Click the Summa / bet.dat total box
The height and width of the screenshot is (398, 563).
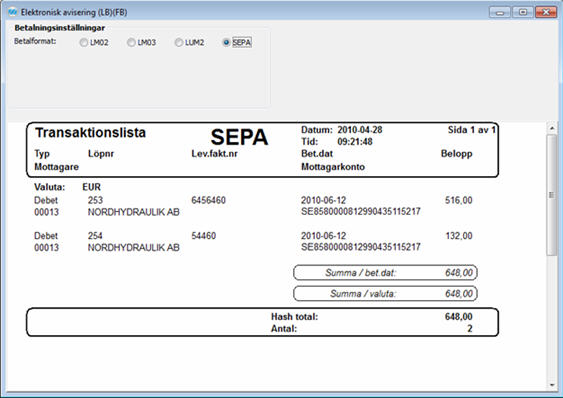[385, 273]
